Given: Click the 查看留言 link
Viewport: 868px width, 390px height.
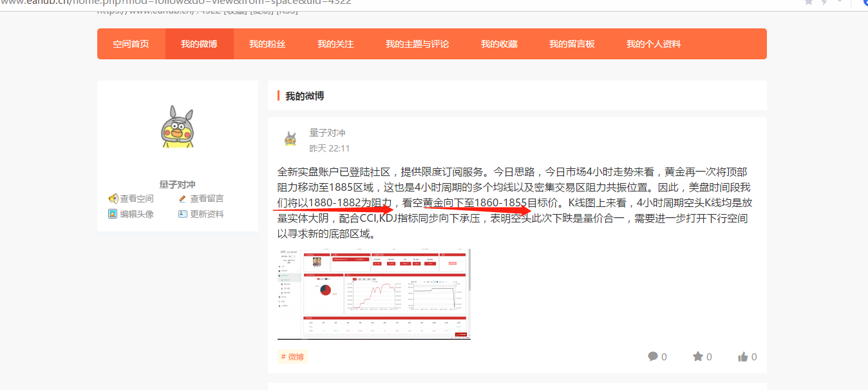Looking at the screenshot, I should 207,199.
